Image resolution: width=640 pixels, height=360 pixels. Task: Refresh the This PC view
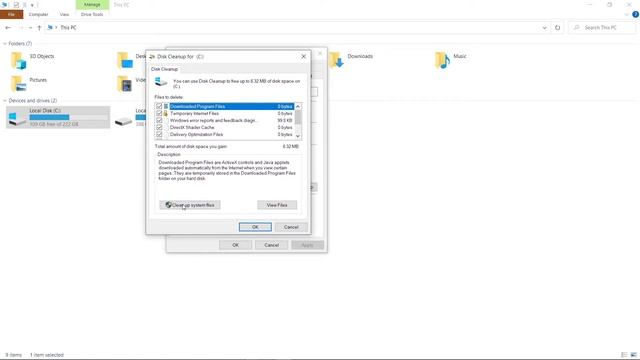point(557,27)
